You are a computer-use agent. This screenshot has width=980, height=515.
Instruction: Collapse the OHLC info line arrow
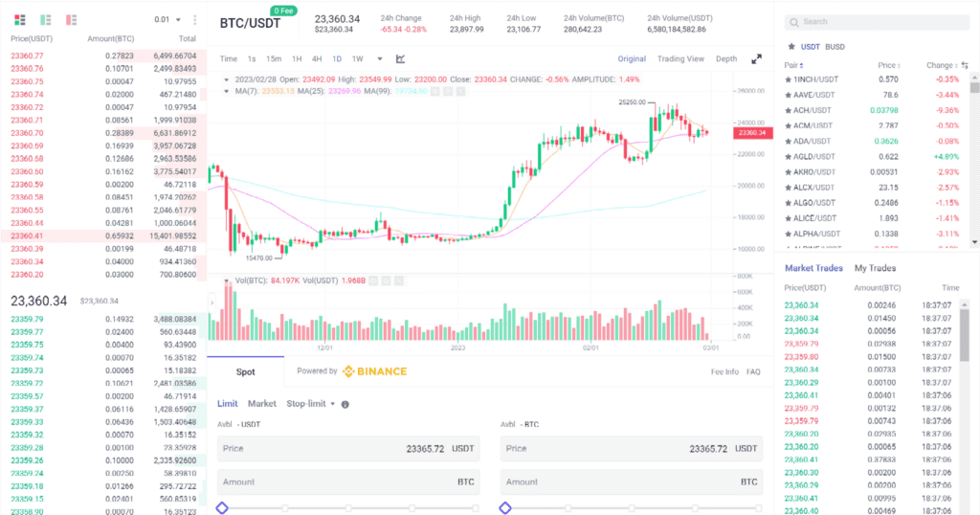point(226,79)
